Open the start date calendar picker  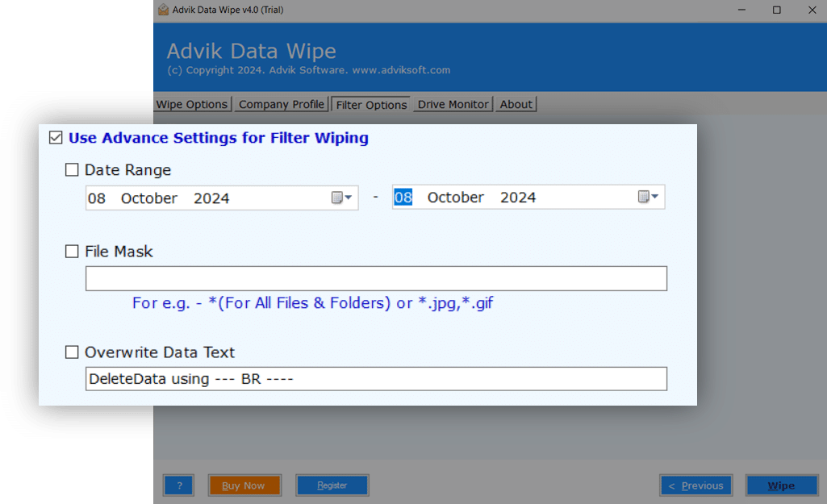tap(341, 198)
